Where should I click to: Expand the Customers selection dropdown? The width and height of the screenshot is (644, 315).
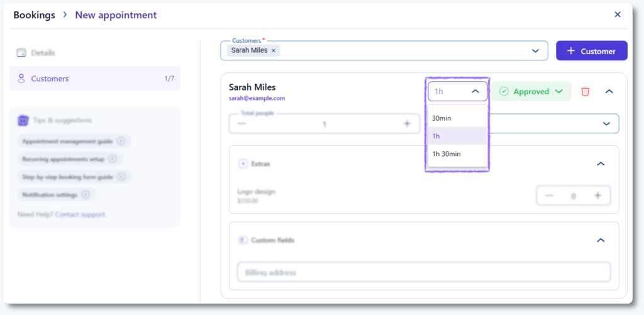pyautogui.click(x=535, y=51)
